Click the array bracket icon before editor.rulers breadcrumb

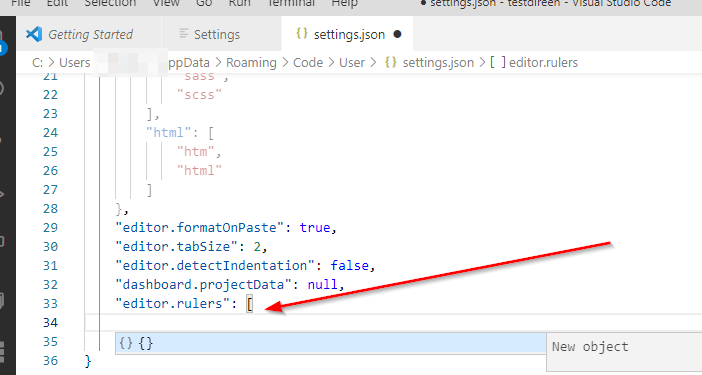point(498,62)
